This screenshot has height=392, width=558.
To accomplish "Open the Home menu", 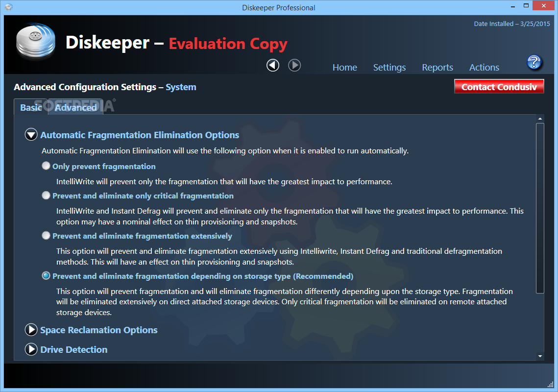I will pyautogui.click(x=344, y=67).
